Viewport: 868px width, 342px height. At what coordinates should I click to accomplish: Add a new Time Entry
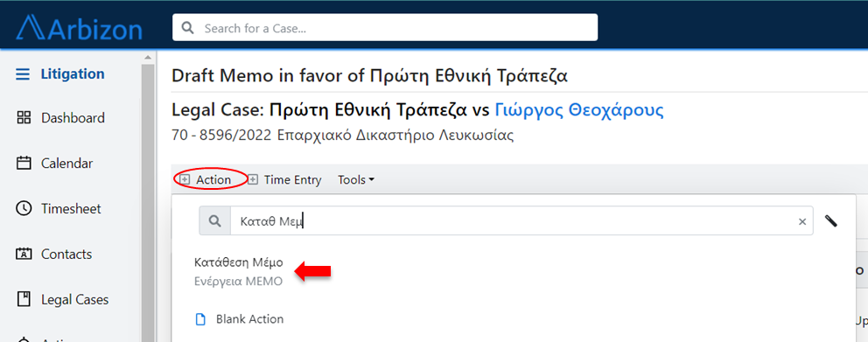[284, 180]
